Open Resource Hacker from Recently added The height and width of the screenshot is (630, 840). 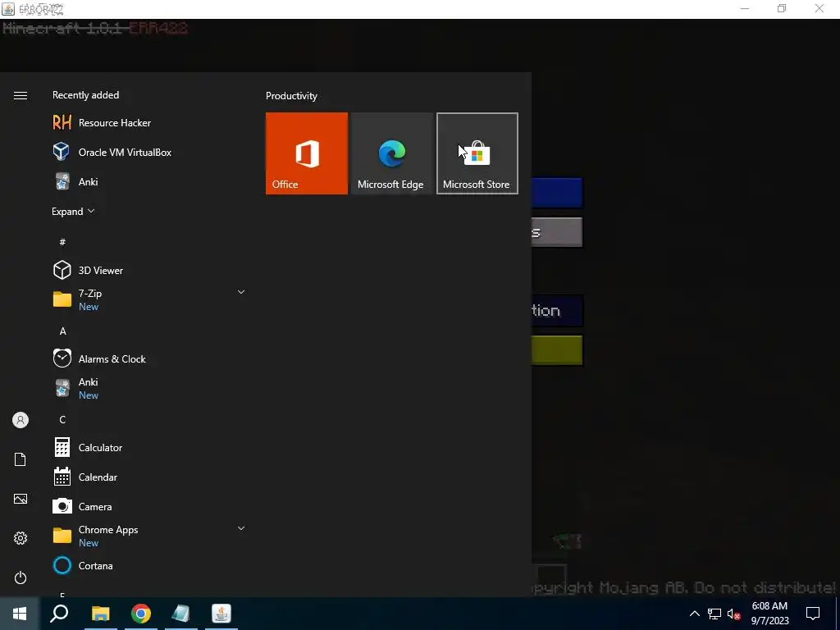(148, 123)
